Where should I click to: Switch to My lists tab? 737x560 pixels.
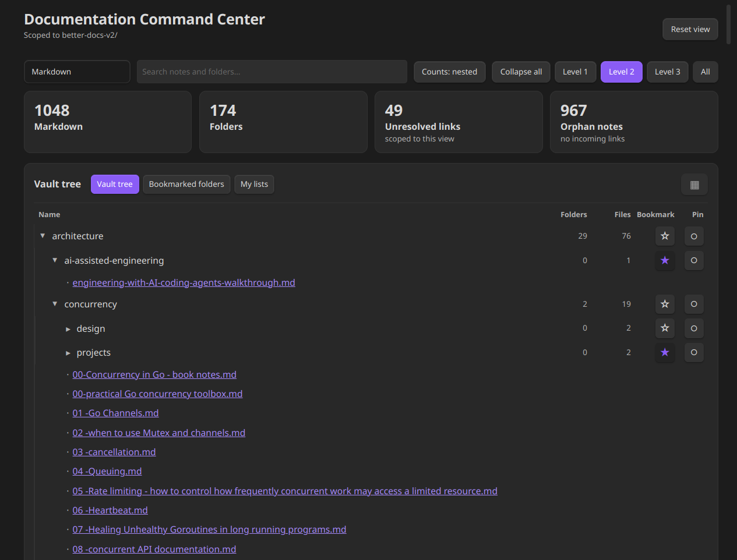[254, 184]
